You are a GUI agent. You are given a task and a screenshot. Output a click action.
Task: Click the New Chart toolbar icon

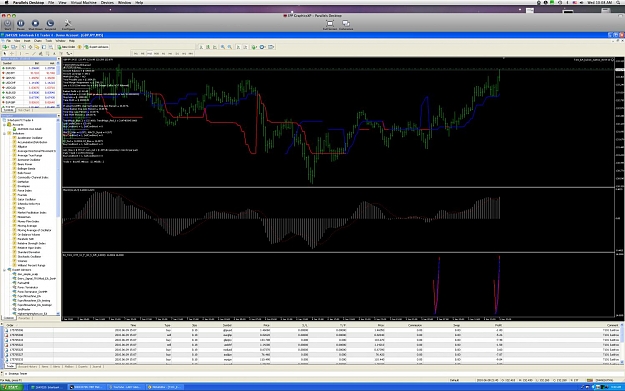[x=5, y=47]
